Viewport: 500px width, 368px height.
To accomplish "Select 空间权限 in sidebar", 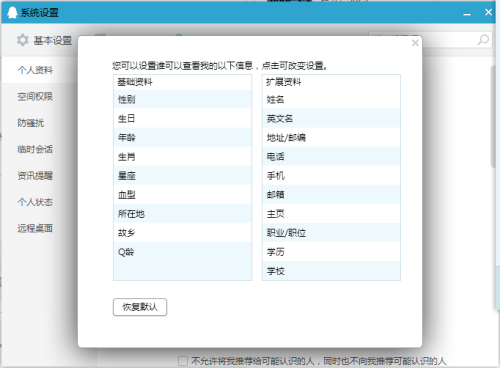I will click(x=35, y=96).
